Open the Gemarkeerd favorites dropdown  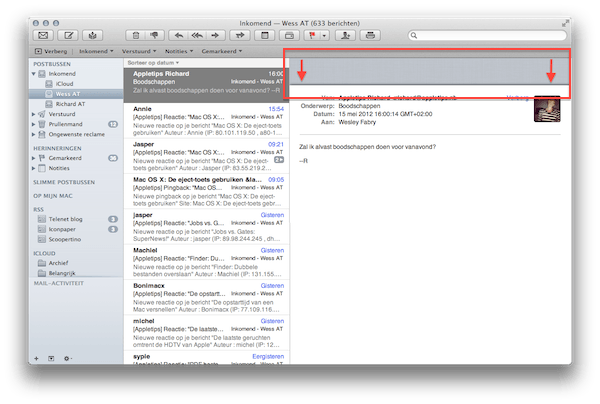[222, 51]
